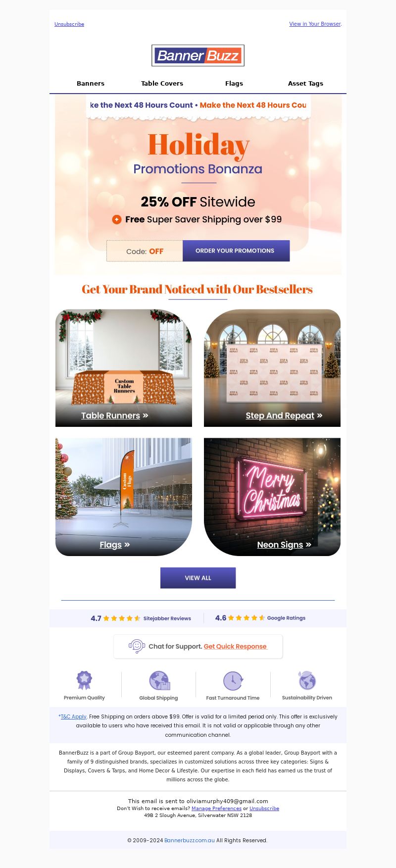Open the Table Runners product image
This screenshot has width=396, height=868.
tap(124, 368)
